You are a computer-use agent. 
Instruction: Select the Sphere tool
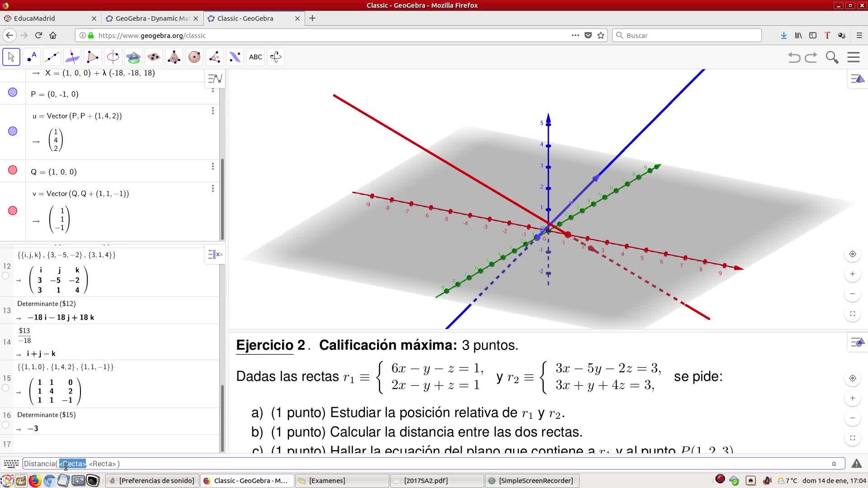pyautogui.click(x=194, y=57)
